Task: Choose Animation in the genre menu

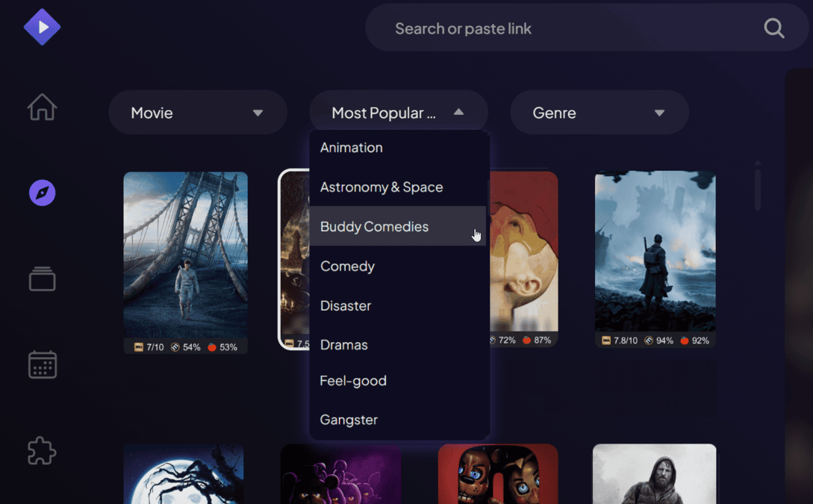Action: click(351, 147)
